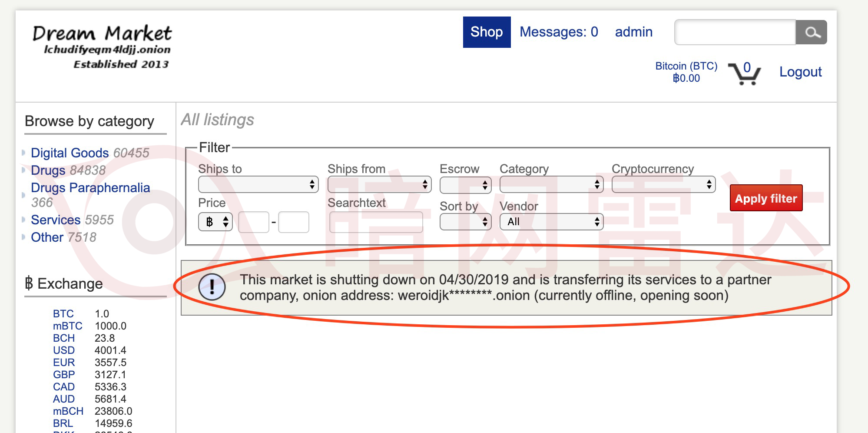Viewport: 868px width, 433px height.
Task: Click the Logout link
Action: tap(800, 72)
